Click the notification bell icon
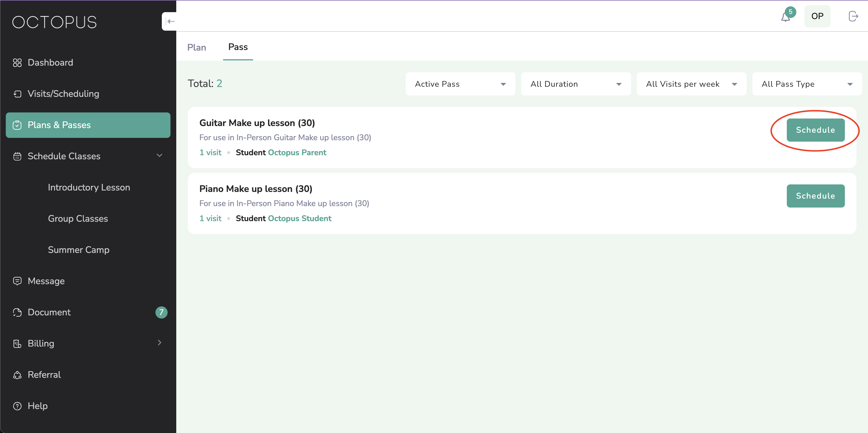 click(x=785, y=17)
